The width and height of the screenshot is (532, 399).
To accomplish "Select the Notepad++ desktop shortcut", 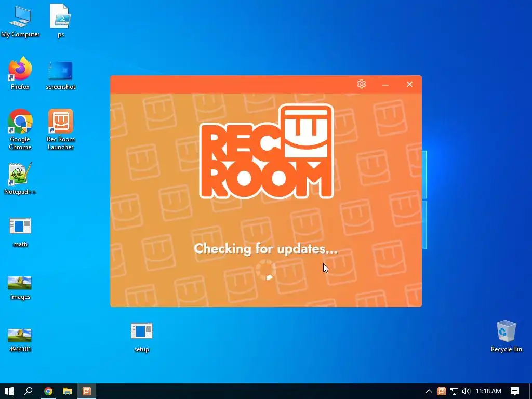I will 20,179.
